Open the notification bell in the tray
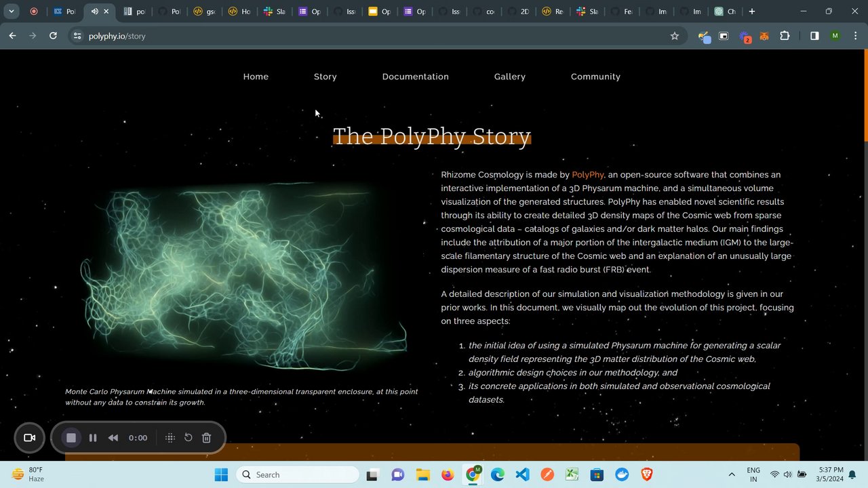The width and height of the screenshot is (868, 488). [852, 474]
